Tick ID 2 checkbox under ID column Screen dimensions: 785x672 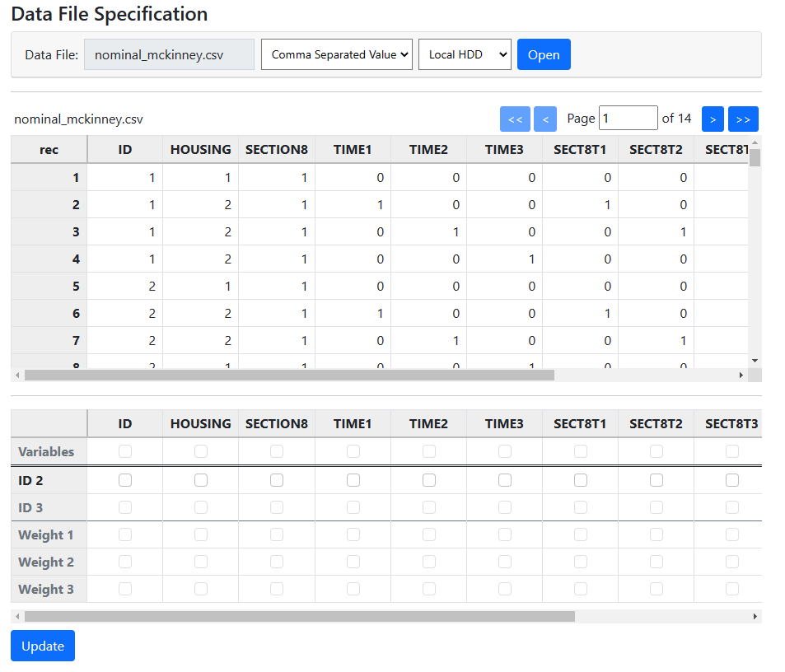125,480
